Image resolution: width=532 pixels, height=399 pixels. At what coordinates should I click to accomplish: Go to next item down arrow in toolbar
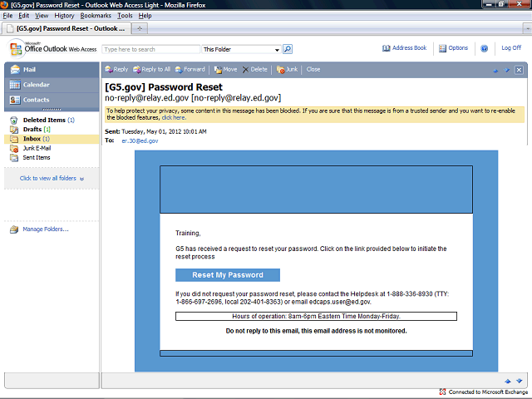507,70
